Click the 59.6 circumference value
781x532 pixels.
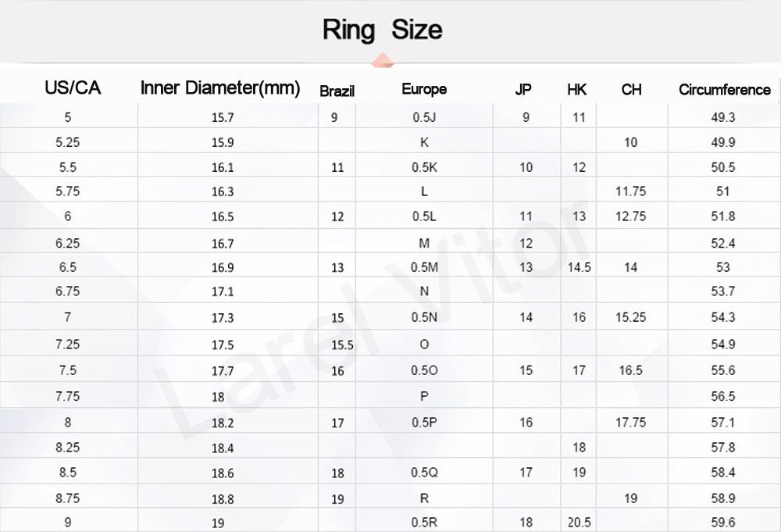tap(723, 523)
